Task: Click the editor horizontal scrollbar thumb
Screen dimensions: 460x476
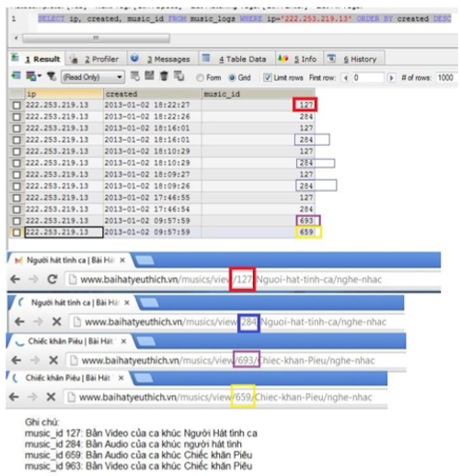Action: [x=96, y=39]
